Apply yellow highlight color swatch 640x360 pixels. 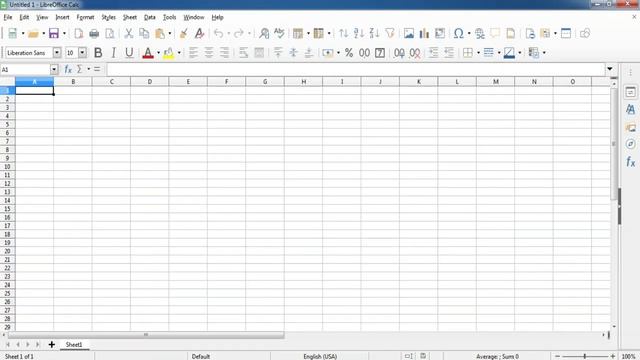pyautogui.click(x=168, y=53)
